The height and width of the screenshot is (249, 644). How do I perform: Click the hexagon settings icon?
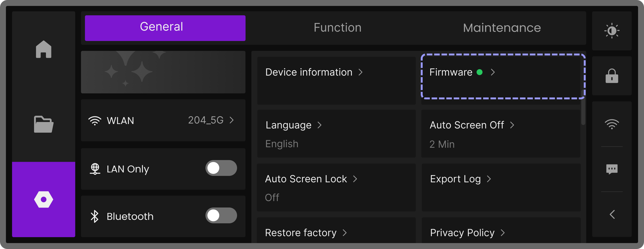(43, 199)
